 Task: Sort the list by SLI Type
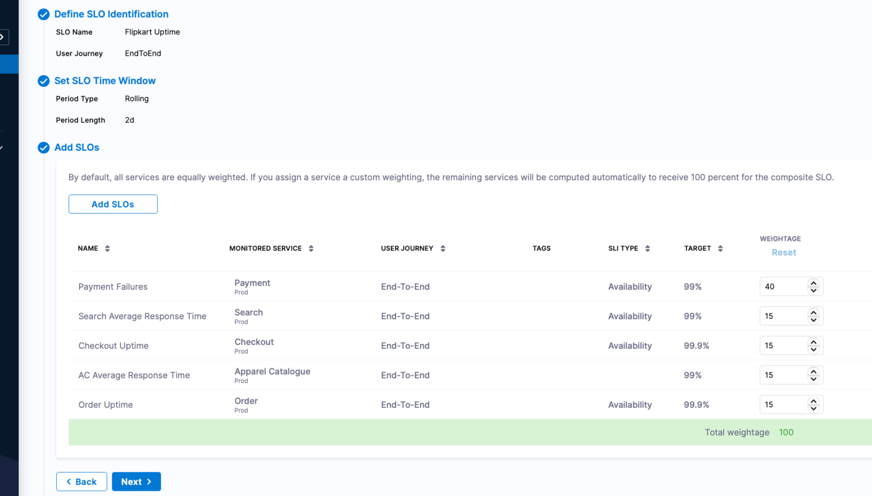point(648,248)
